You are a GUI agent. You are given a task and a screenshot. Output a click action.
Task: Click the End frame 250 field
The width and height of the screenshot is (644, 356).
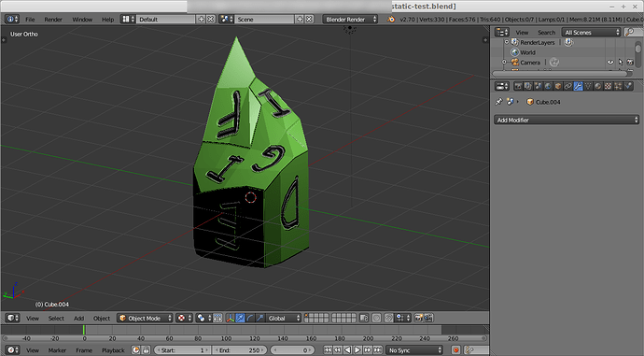coord(240,350)
